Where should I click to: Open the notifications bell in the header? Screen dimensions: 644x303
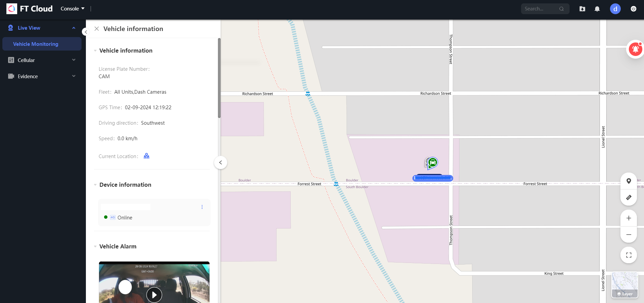[597, 9]
